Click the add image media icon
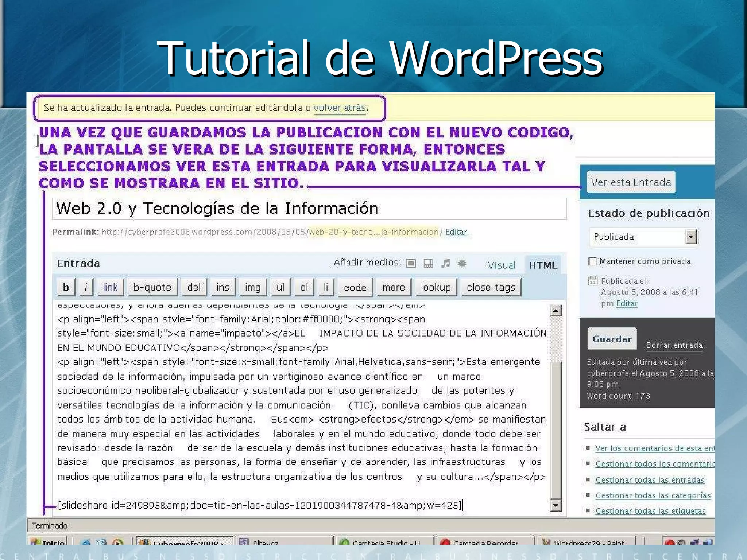The width and height of the screenshot is (747, 560). click(411, 263)
